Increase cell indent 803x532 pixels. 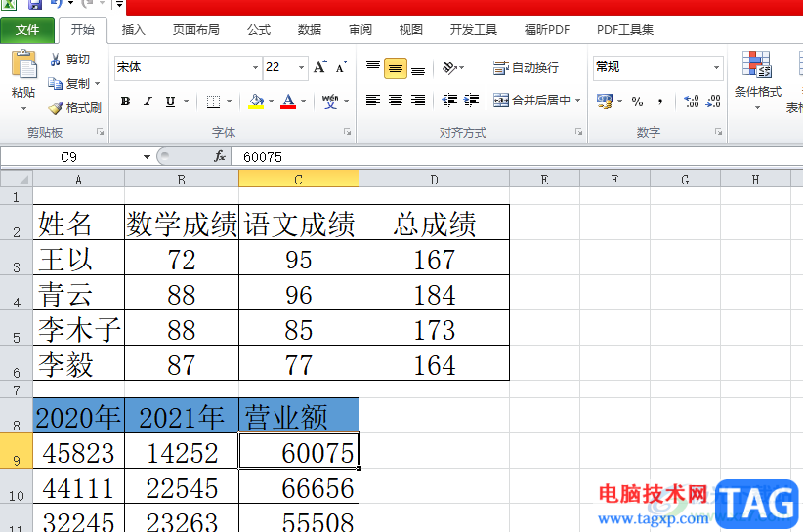(x=471, y=101)
